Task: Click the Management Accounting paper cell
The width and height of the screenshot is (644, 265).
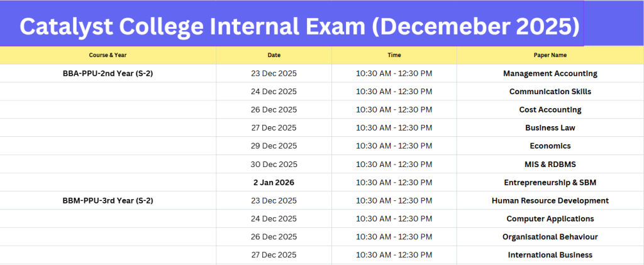Action: click(x=550, y=73)
